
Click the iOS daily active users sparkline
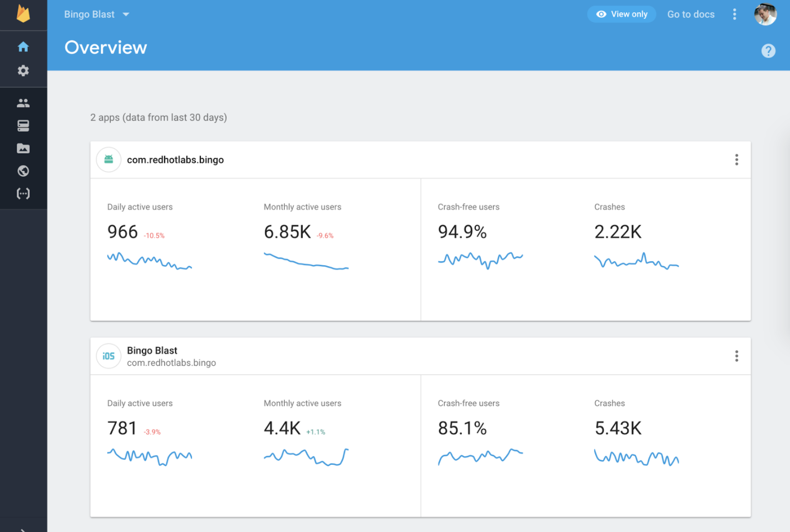click(150, 457)
